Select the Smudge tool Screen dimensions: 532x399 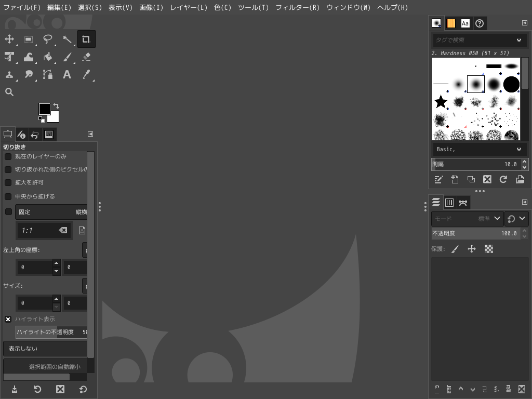[x=29, y=74]
